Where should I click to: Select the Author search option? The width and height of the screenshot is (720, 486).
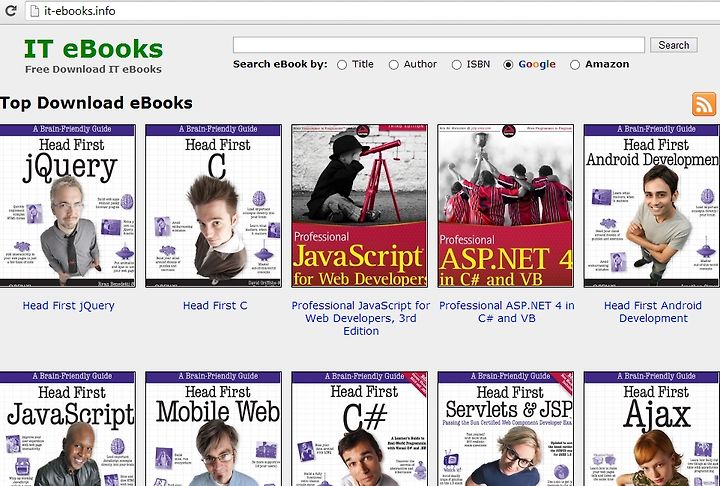(394, 65)
